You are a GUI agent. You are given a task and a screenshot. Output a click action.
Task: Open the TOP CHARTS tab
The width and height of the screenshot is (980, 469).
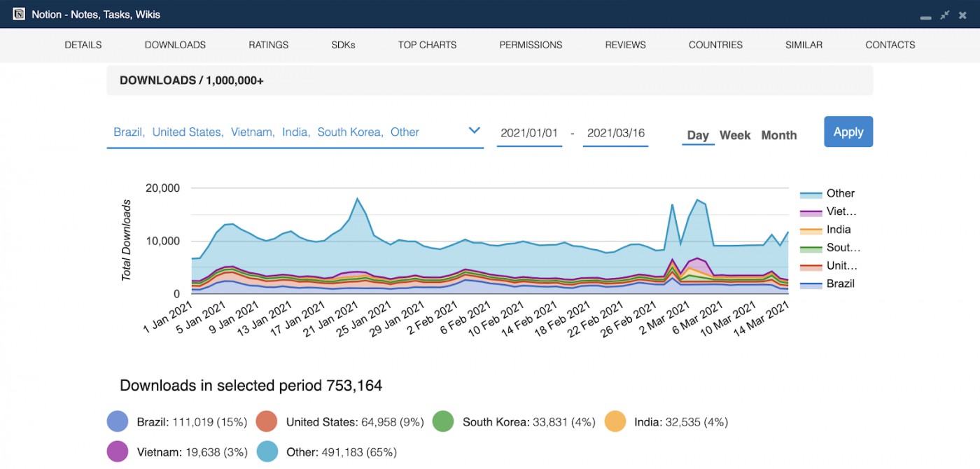(x=428, y=45)
